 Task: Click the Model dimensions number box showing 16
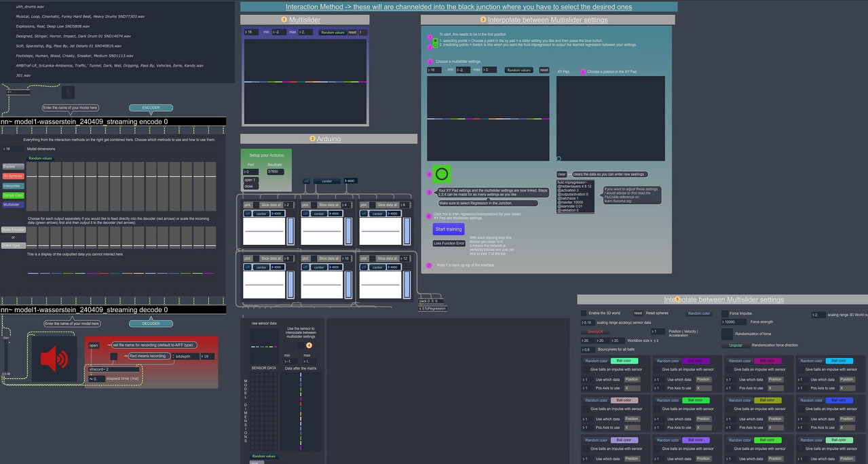[13, 149]
